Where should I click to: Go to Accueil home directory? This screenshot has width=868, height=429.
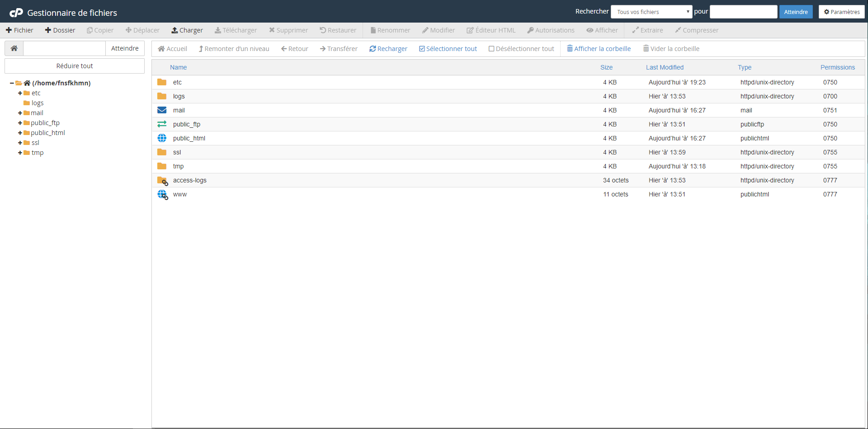(x=172, y=49)
